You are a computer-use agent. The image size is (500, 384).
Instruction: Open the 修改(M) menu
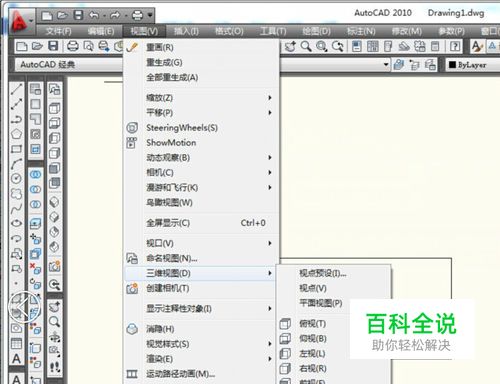pos(407,31)
